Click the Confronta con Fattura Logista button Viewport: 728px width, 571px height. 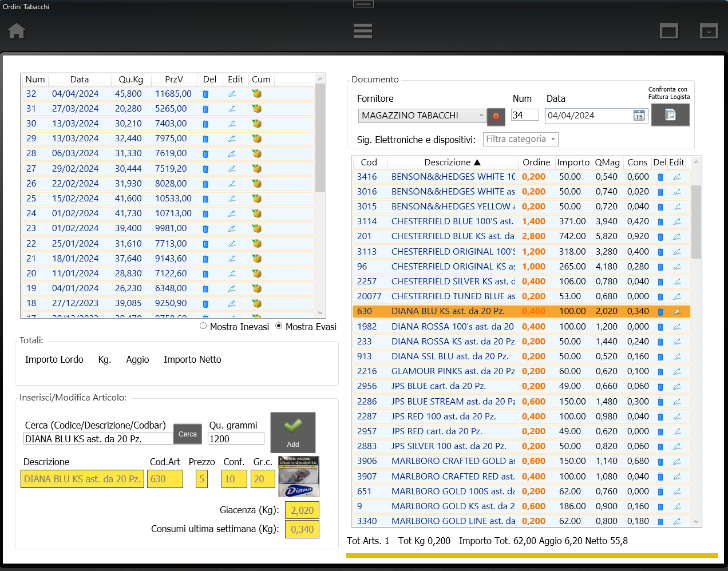pyautogui.click(x=670, y=115)
